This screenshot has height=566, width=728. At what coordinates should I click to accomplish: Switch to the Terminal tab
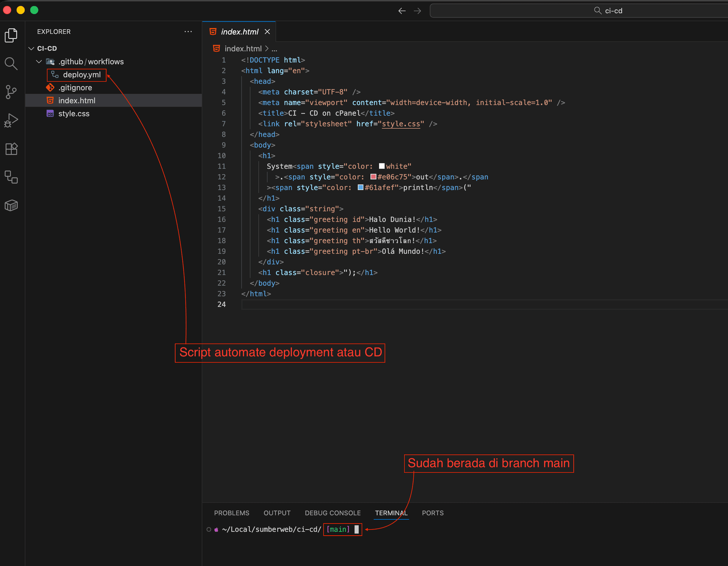point(391,513)
